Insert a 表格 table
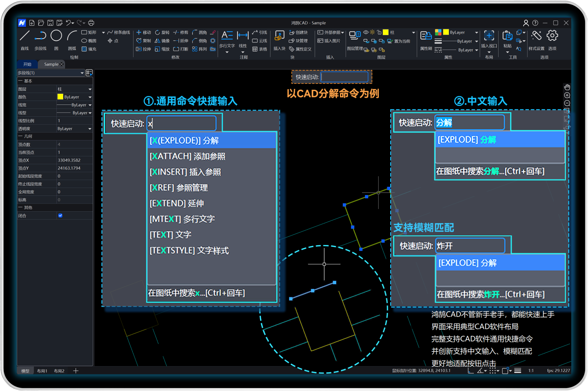The image size is (588, 391). (259, 49)
